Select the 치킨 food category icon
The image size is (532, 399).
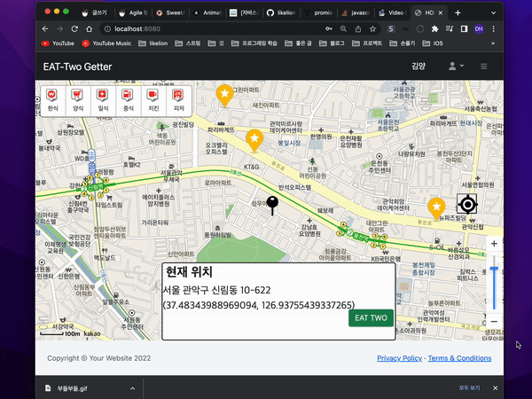tap(153, 100)
